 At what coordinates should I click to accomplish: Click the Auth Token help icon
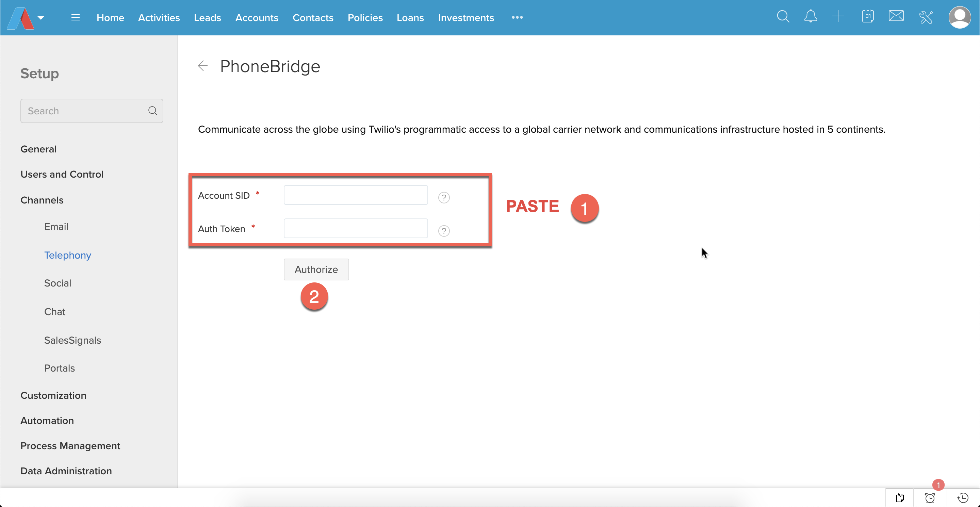(444, 231)
